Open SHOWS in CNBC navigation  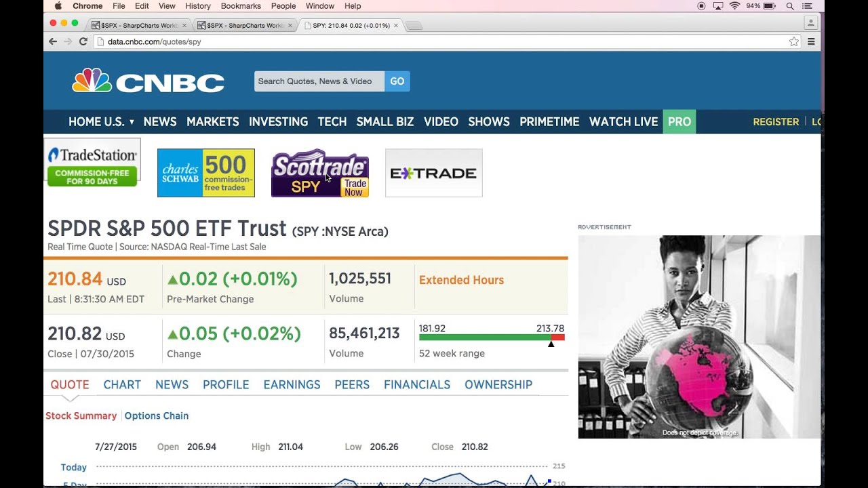489,122
